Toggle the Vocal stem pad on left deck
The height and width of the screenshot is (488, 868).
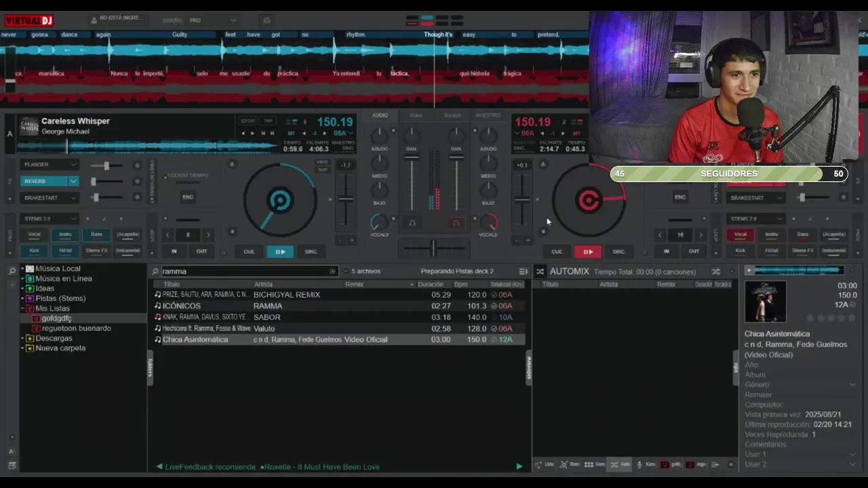point(34,235)
